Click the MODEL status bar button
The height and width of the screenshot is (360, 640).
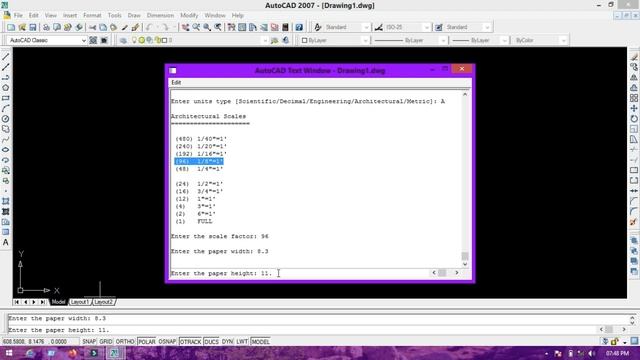pos(260,342)
